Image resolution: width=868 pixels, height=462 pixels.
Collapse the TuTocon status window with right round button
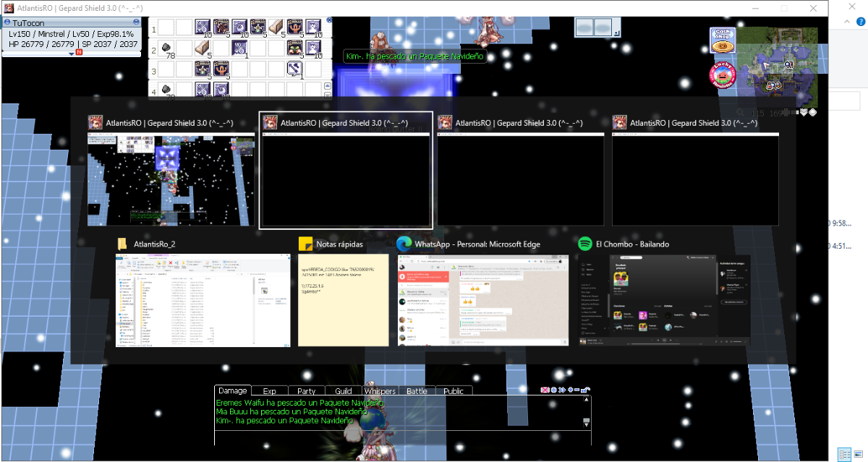point(137,22)
